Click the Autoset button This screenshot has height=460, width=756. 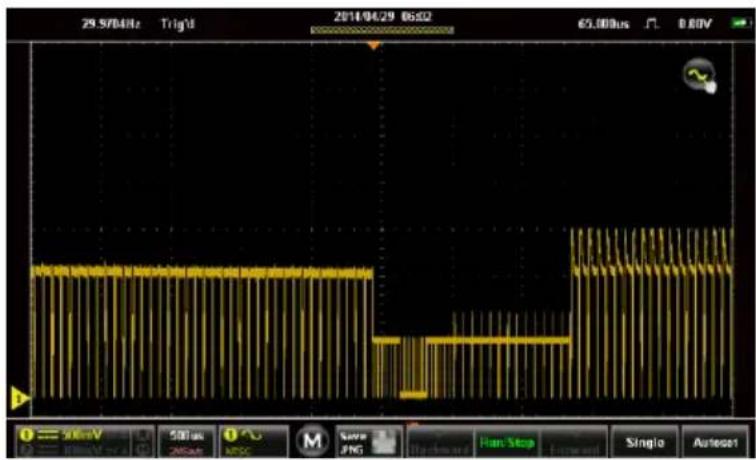click(x=715, y=442)
